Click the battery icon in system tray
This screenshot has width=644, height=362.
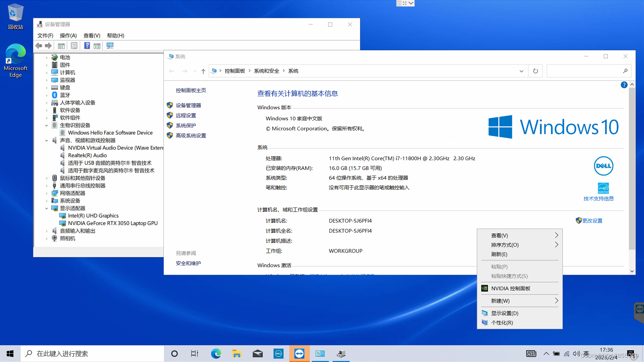556,354
